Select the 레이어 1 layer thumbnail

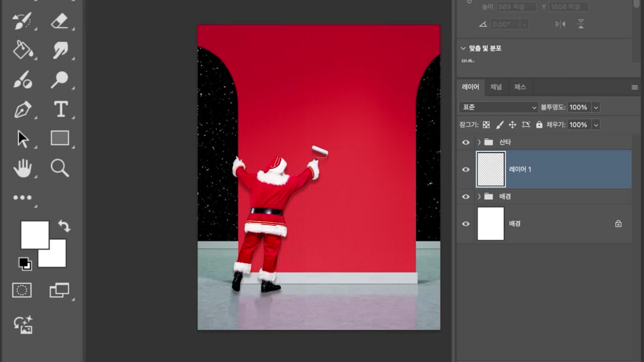tap(490, 169)
